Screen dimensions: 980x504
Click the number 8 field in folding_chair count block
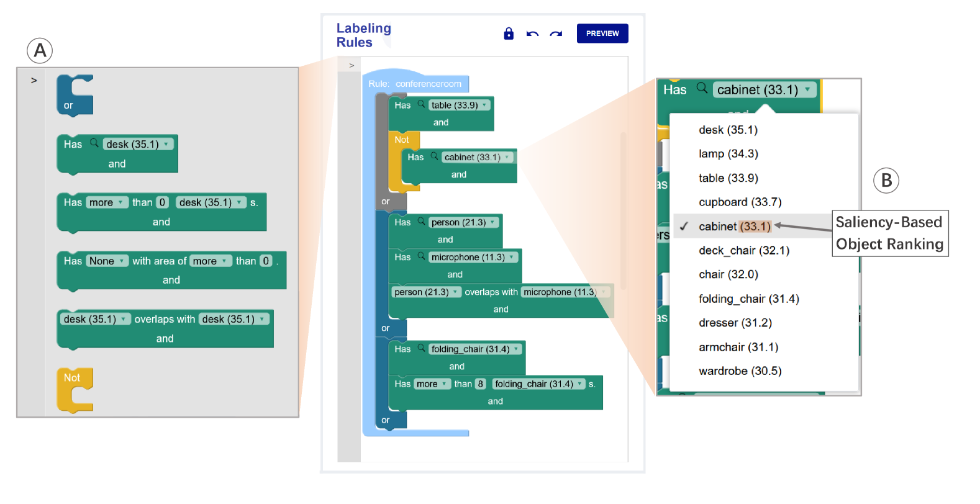coord(481,384)
